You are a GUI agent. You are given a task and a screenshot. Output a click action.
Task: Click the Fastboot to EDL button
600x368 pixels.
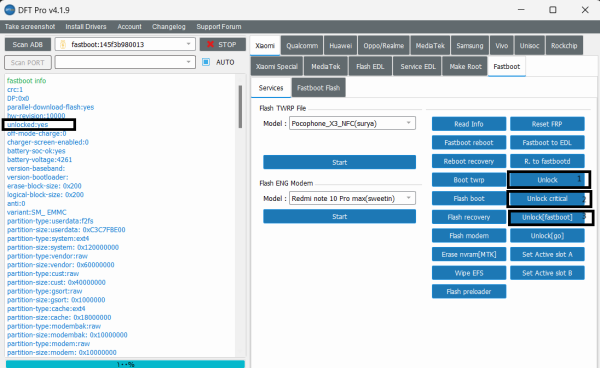[x=547, y=143]
